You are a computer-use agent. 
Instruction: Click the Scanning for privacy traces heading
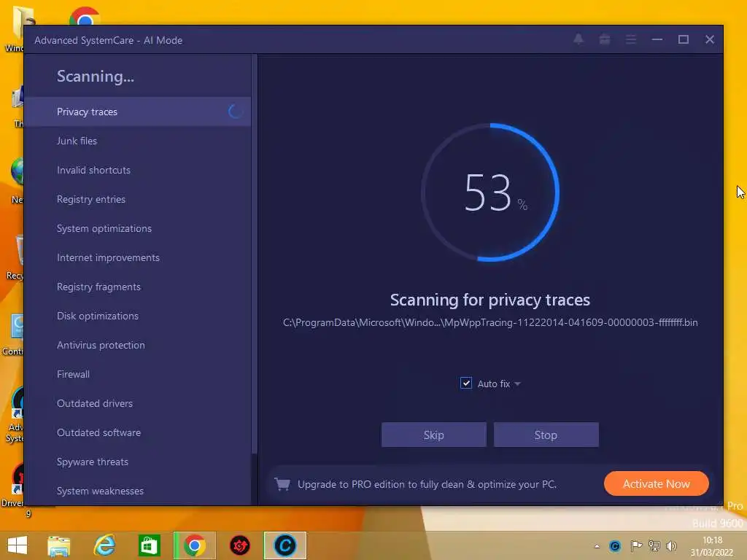tap(490, 300)
